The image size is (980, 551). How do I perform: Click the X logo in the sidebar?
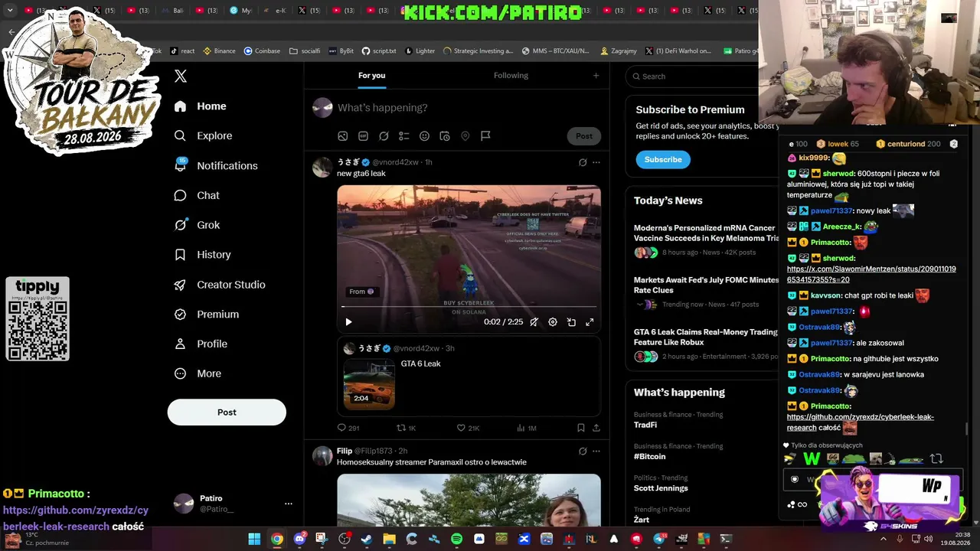pyautogui.click(x=181, y=76)
